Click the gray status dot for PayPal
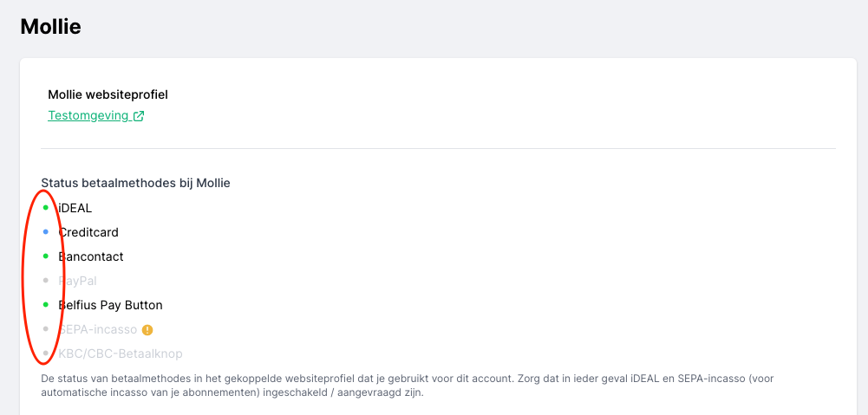Screen dimensions: 868x415 (46, 281)
